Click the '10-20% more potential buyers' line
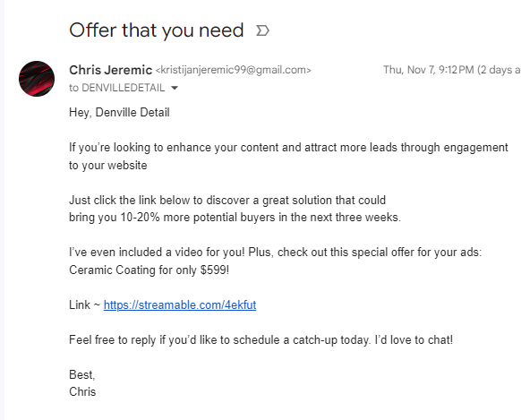This screenshot has width=521, height=420. (x=235, y=218)
